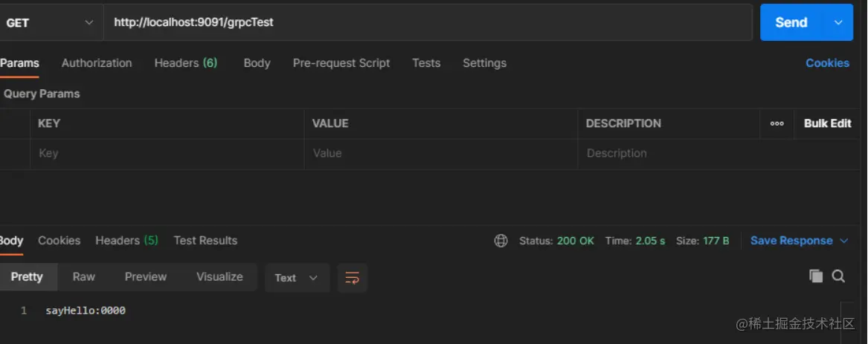Click the Bulk Edit button

click(827, 124)
